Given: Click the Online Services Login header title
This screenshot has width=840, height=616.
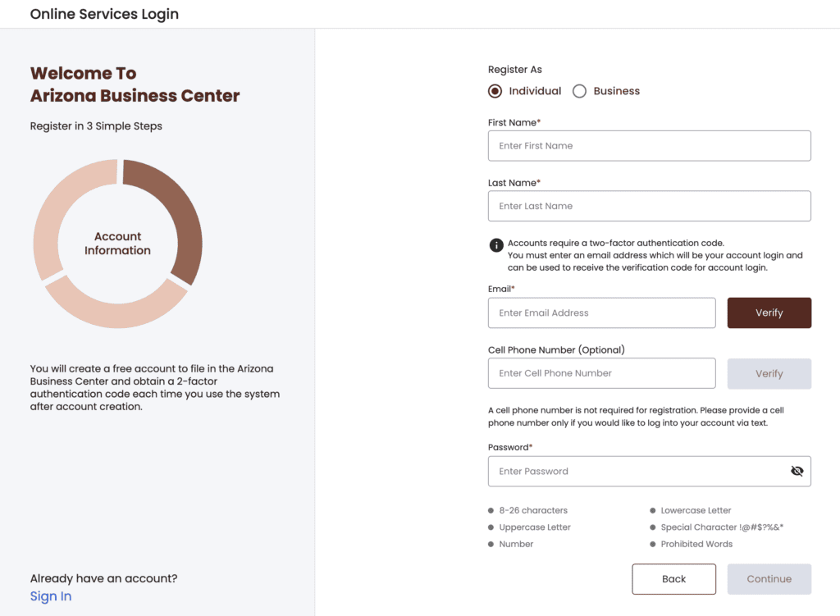Looking at the screenshot, I should pos(104,14).
